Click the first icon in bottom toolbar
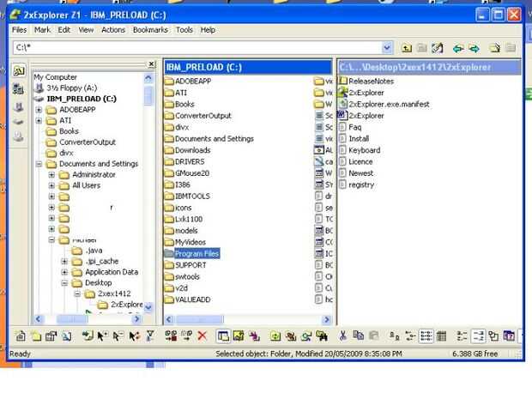This screenshot has width=532, height=399. pos(21,336)
